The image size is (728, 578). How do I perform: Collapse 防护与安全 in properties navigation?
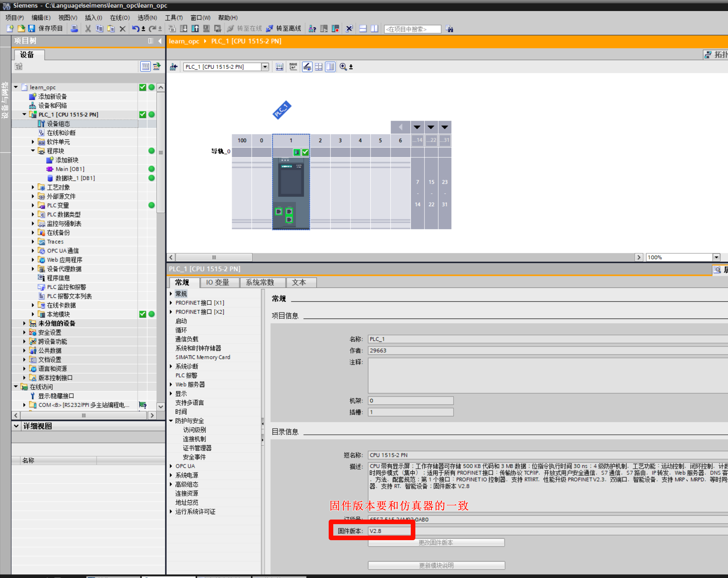(x=171, y=421)
